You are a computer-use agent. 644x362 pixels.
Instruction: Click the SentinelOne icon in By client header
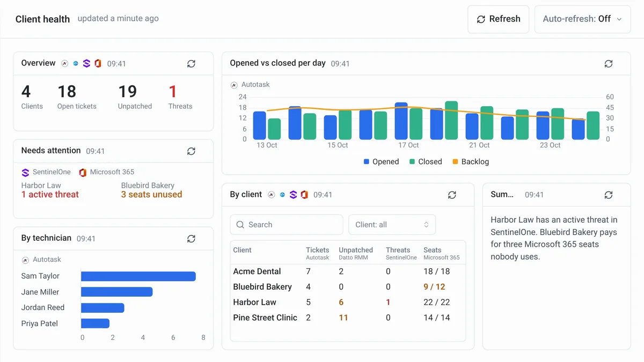point(293,195)
